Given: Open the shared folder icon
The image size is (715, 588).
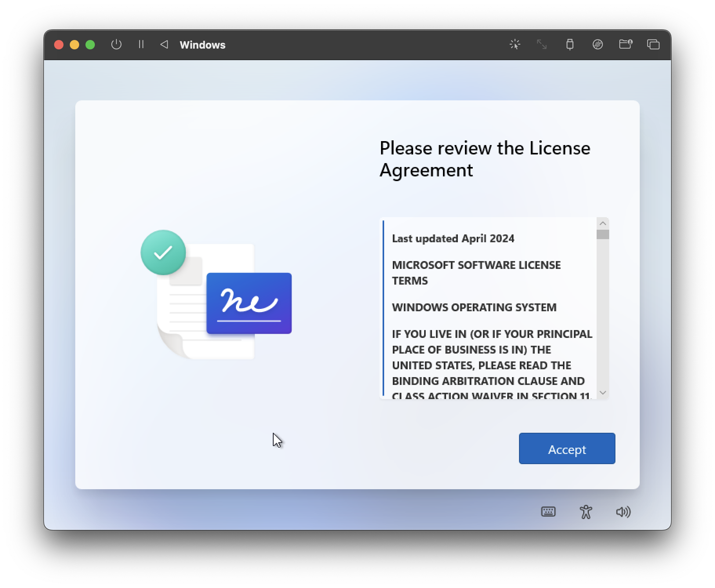Looking at the screenshot, I should [626, 44].
